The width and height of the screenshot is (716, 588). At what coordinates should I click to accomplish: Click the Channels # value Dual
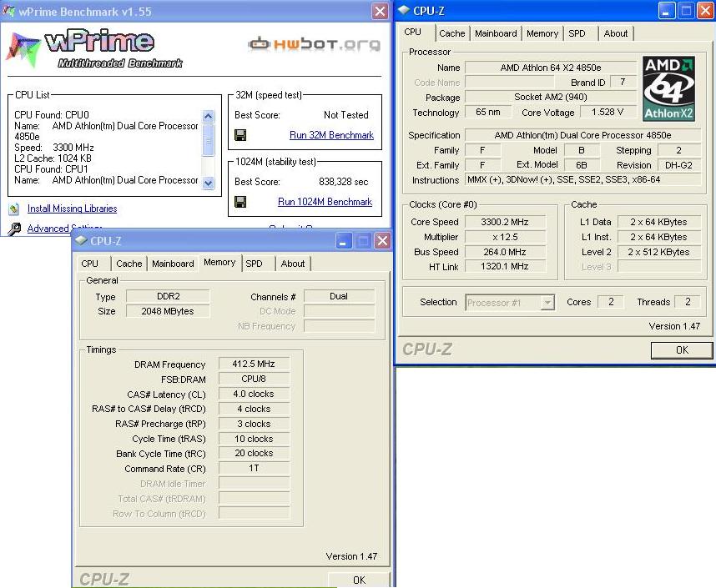(x=339, y=296)
